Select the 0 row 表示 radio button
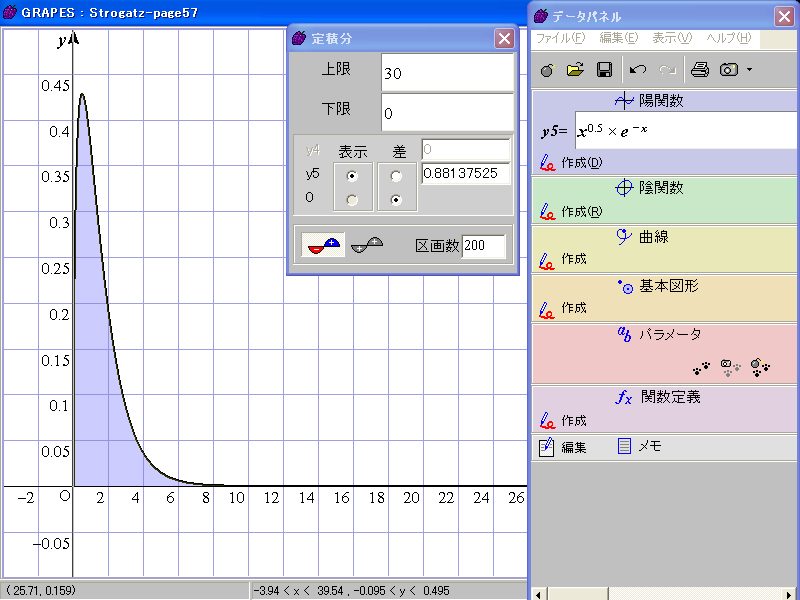Viewport: 800px width, 600px height. [352, 199]
